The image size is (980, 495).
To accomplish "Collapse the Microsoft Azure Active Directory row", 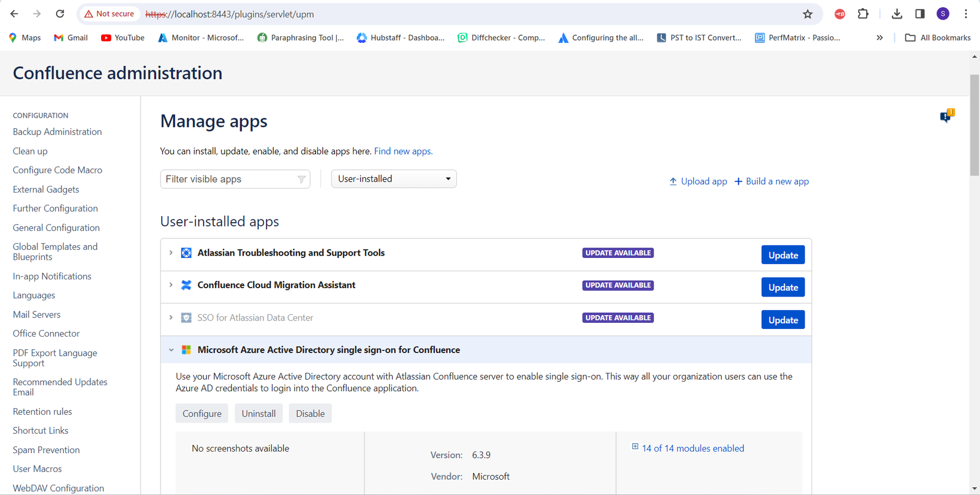I will (171, 350).
